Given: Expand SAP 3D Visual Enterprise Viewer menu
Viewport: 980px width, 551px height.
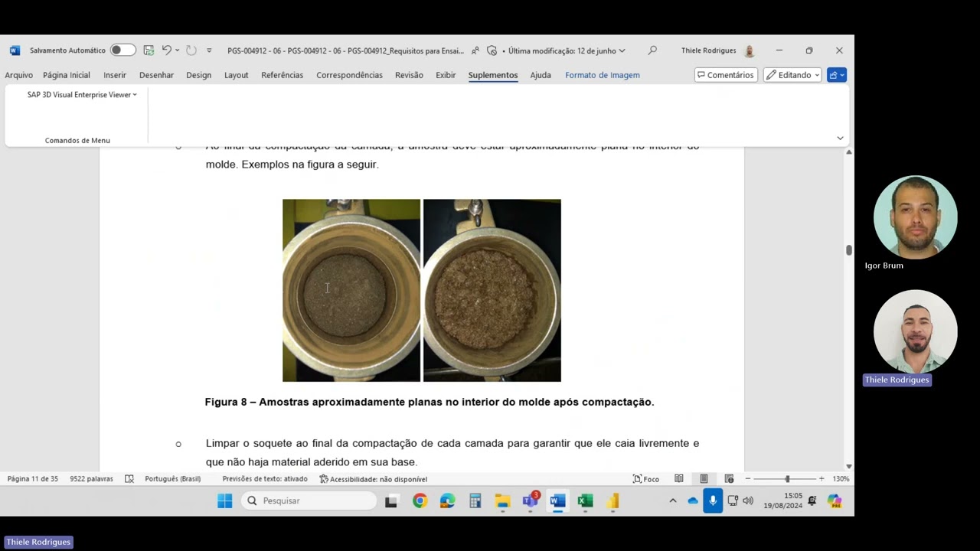Looking at the screenshot, I should click(x=82, y=95).
